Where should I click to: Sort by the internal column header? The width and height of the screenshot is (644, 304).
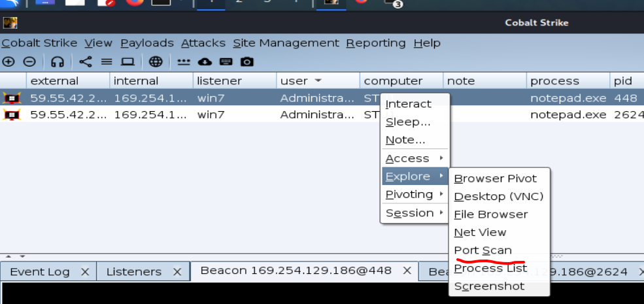[x=152, y=81]
